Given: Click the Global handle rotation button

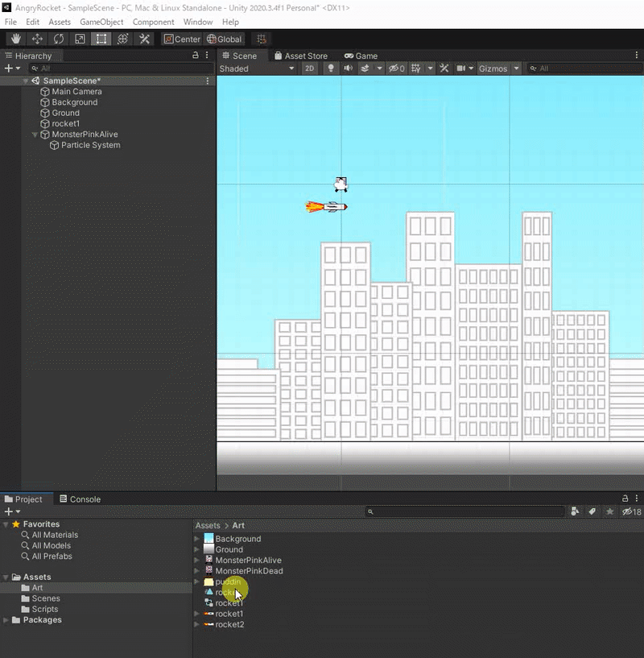Looking at the screenshot, I should [225, 39].
